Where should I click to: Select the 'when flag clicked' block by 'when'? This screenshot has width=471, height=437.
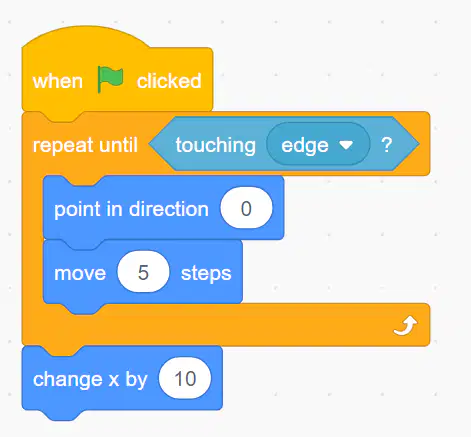point(58,81)
